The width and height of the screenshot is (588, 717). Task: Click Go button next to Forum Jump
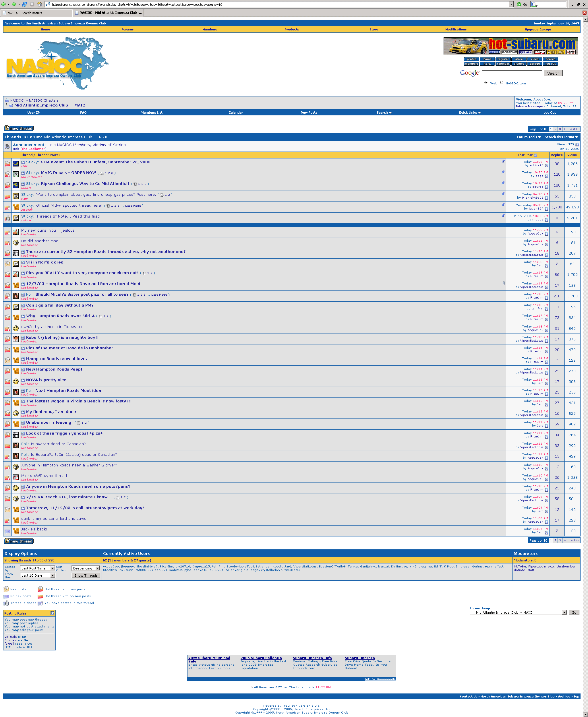click(574, 613)
